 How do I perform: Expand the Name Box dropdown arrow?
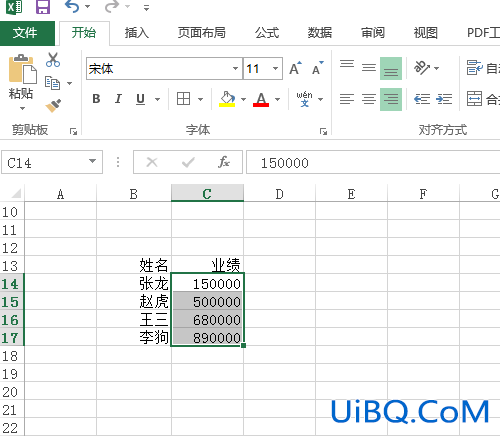click(x=92, y=161)
